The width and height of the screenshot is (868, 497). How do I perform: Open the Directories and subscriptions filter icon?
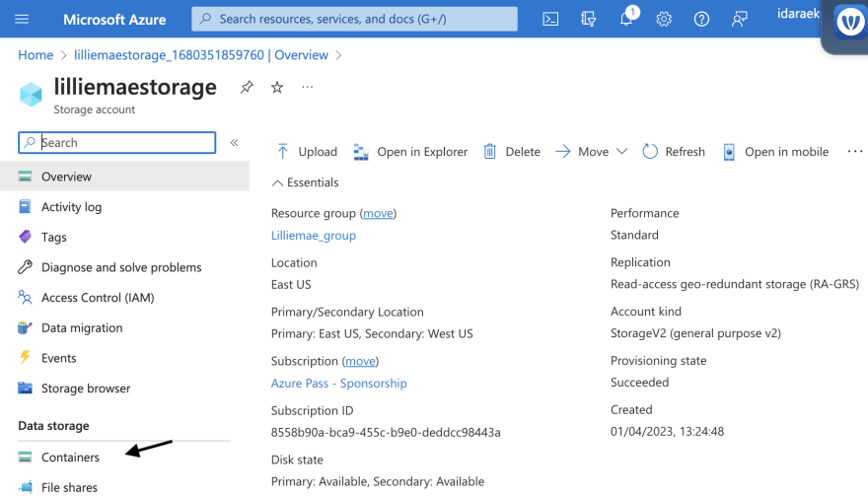click(x=588, y=20)
